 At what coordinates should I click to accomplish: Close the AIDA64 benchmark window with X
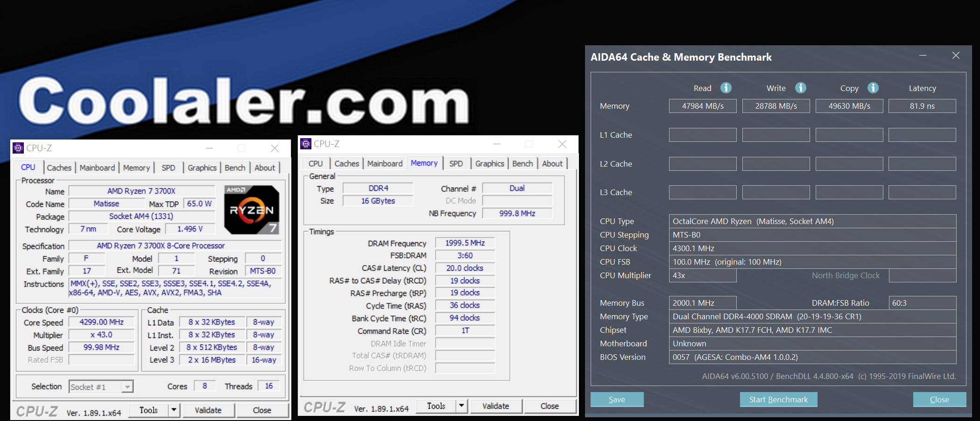pyautogui.click(x=956, y=56)
